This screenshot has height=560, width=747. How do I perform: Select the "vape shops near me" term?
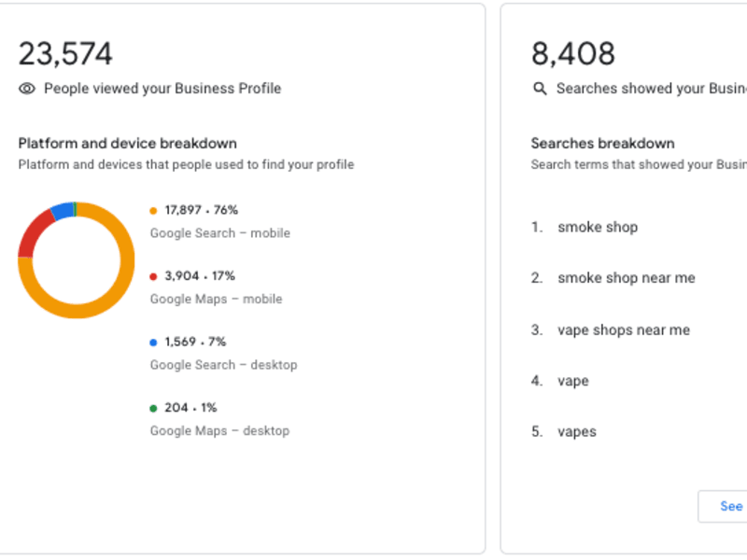point(624,329)
